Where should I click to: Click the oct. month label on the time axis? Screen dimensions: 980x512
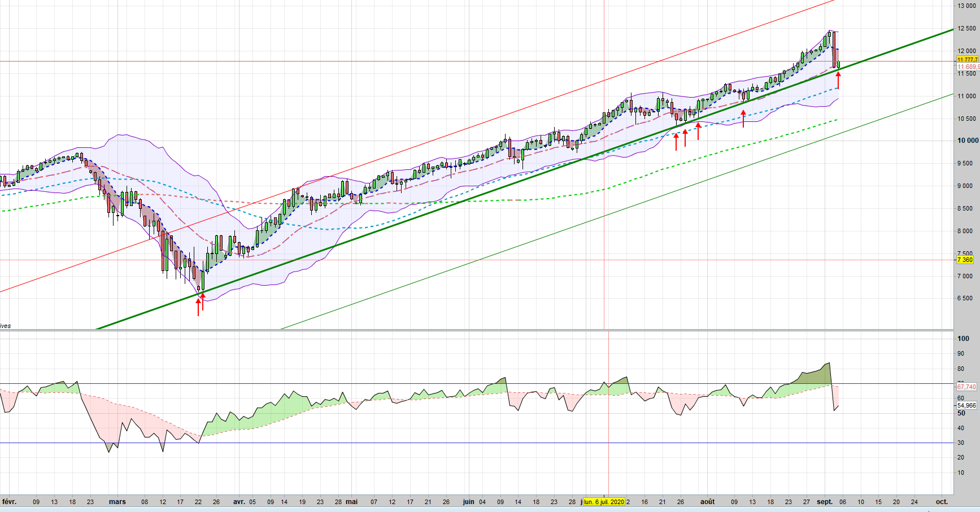click(x=942, y=502)
